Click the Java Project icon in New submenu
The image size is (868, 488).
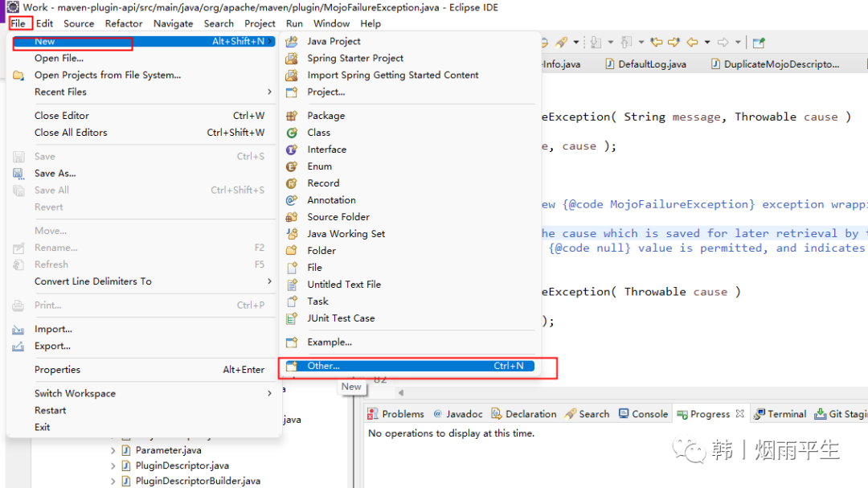292,42
